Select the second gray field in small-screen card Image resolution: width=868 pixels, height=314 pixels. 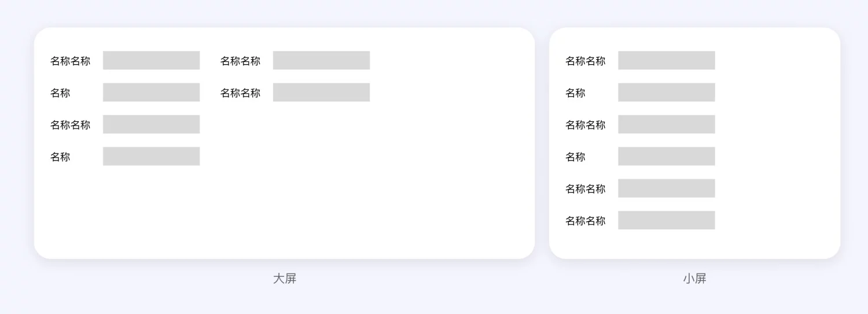click(x=666, y=92)
